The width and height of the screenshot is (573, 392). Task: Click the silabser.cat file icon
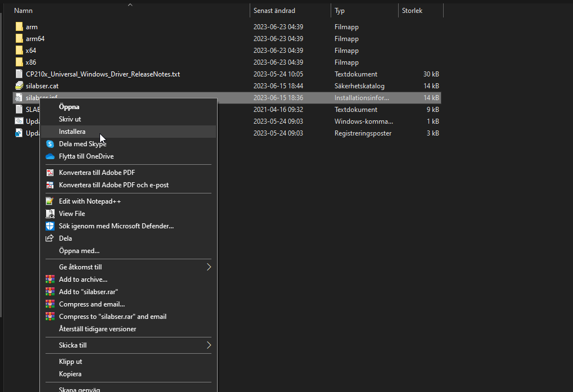point(19,86)
